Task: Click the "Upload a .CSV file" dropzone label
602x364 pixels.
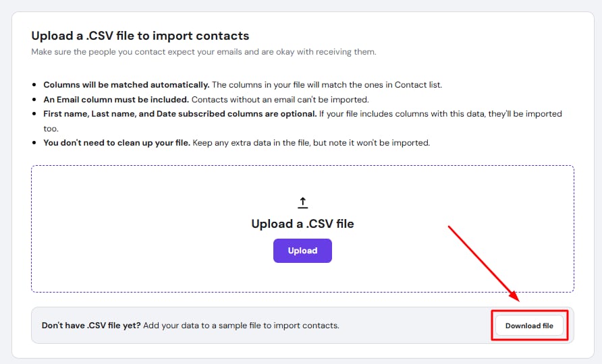Action: click(302, 224)
